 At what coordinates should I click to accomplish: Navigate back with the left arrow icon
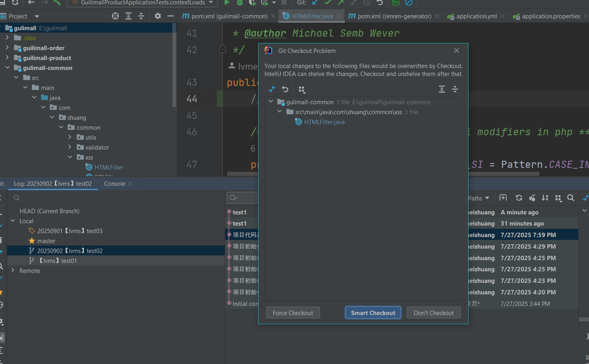point(31,3)
